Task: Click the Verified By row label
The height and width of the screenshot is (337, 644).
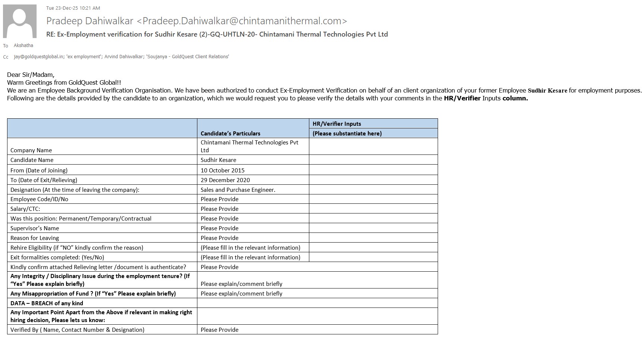Action: (77, 330)
